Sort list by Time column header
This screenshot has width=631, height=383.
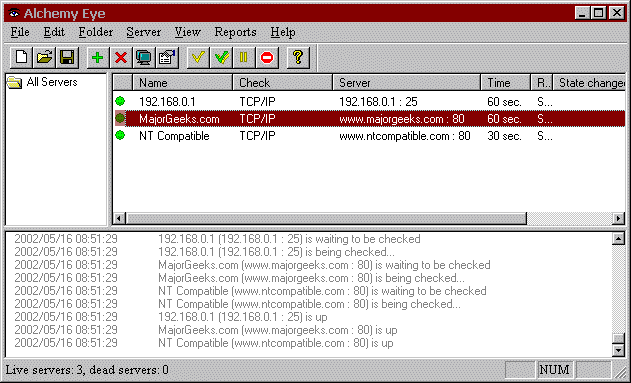(505, 82)
